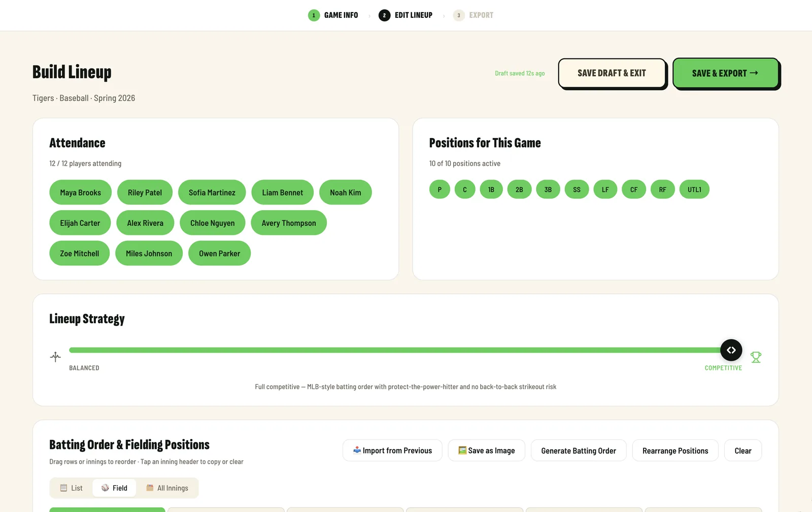Go to Game Info step
The image size is (812, 512).
(x=333, y=15)
